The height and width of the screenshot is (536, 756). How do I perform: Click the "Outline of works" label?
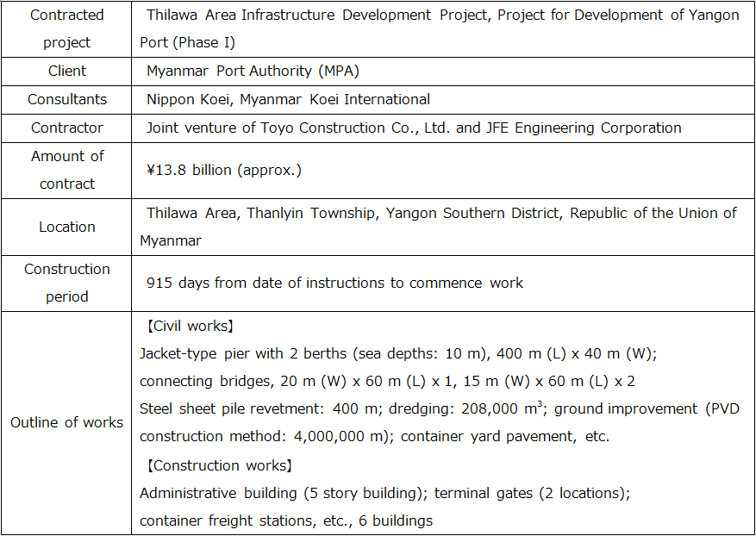coord(67,423)
